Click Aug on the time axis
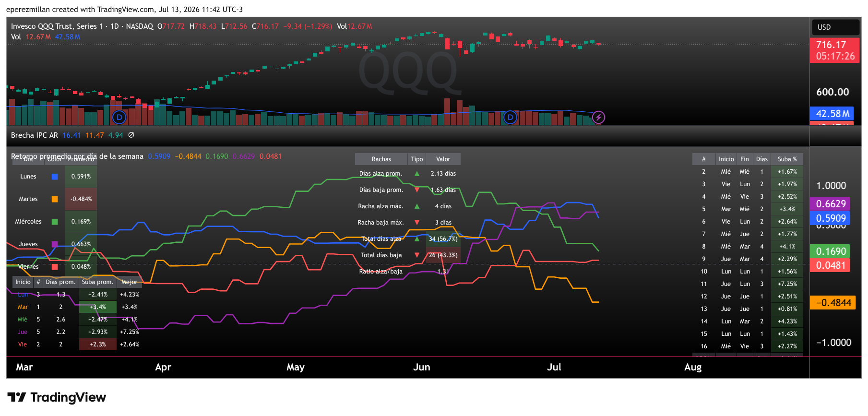868x416 pixels. [693, 368]
